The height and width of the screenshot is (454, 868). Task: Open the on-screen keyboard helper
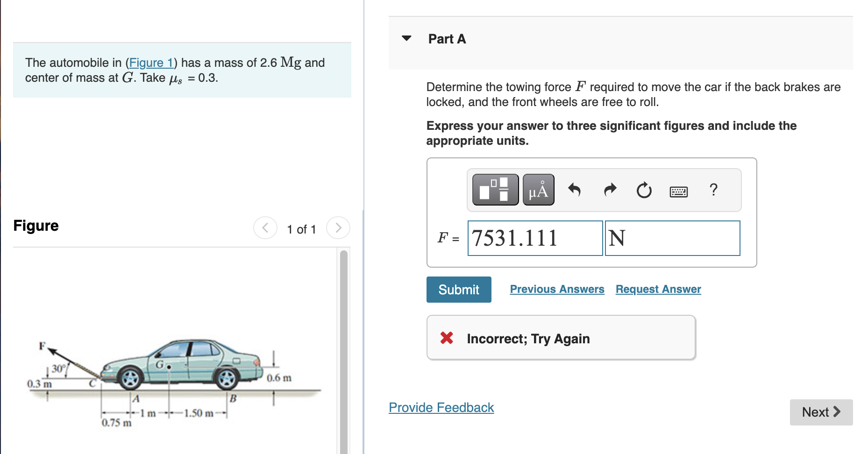coord(678,191)
